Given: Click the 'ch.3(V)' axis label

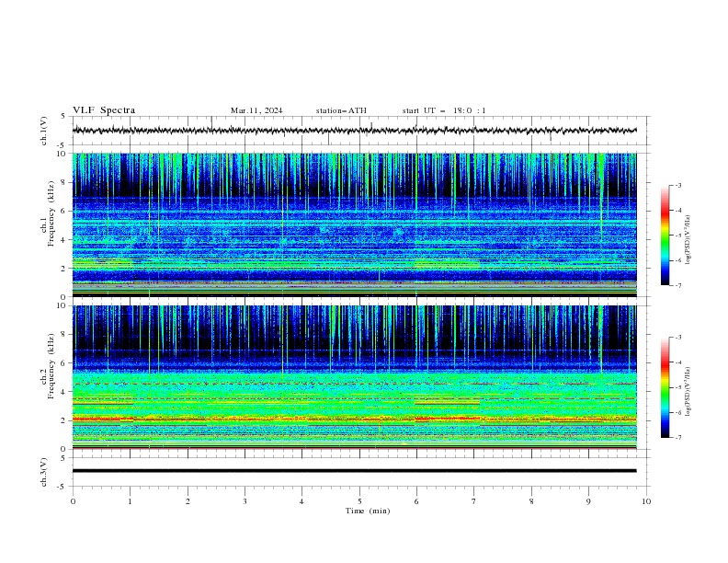Looking at the screenshot, I should (x=44, y=472).
